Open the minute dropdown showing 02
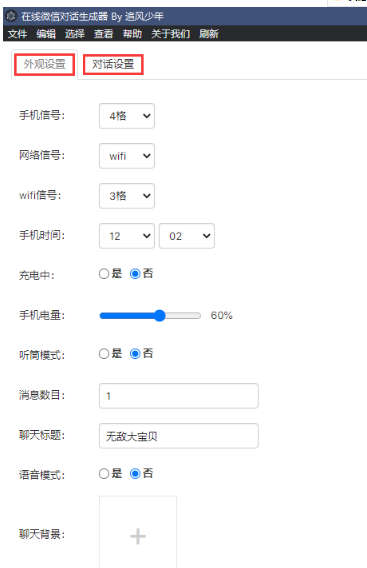This screenshot has width=367, height=568. [187, 236]
